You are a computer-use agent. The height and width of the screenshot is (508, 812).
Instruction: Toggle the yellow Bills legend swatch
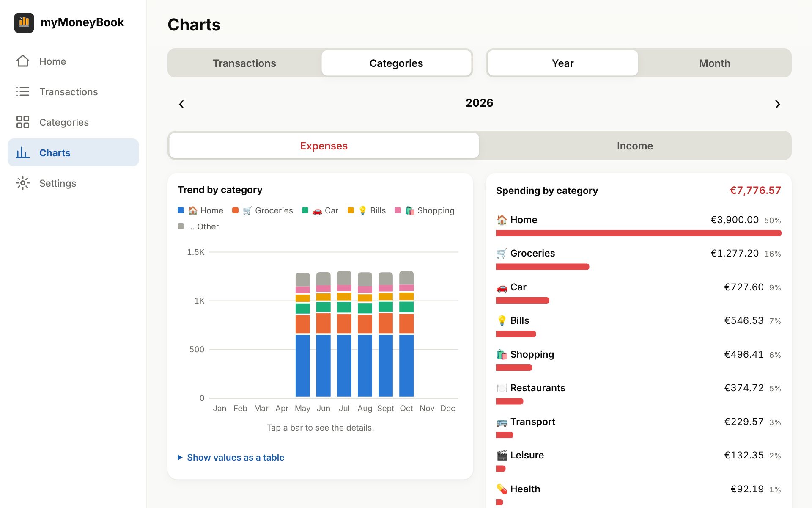coord(351,210)
